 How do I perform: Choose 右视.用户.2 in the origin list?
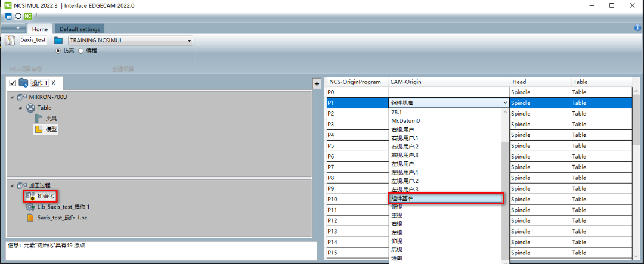pyautogui.click(x=445, y=147)
